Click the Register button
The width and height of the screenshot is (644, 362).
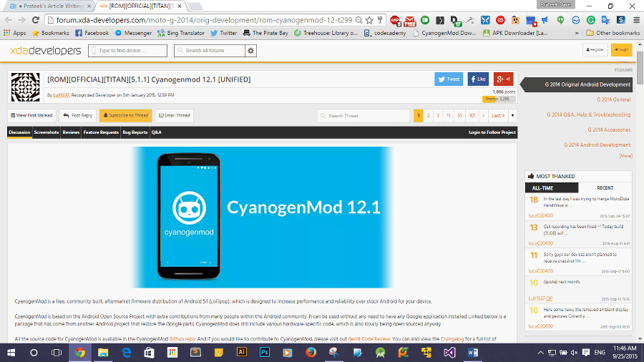(x=595, y=49)
